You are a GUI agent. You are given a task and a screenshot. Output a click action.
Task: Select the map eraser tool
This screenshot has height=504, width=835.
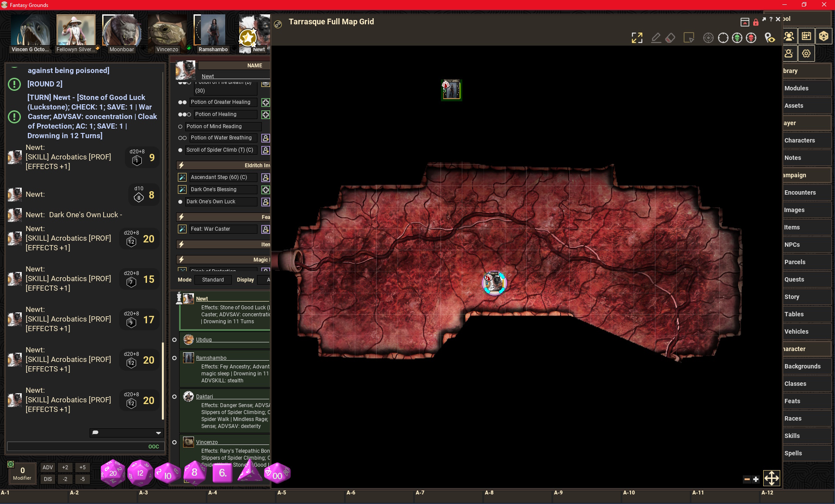[670, 38]
